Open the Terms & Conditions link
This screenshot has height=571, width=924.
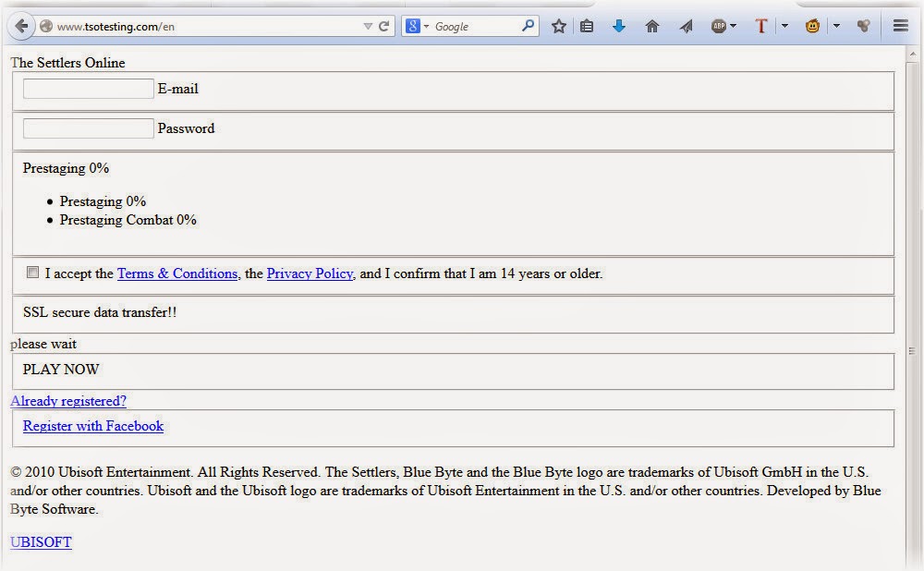click(x=177, y=273)
